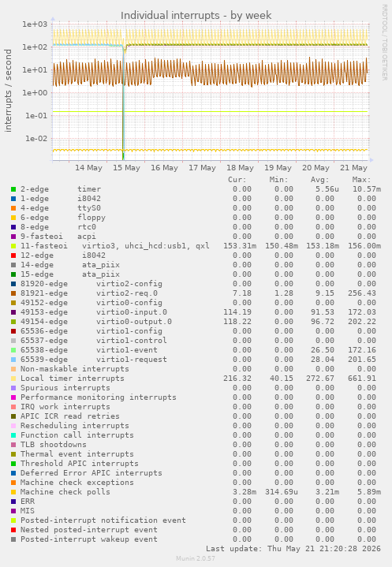Click the red 12-edge i8042 color swatch
This screenshot has height=567, width=392.
point(13,256)
